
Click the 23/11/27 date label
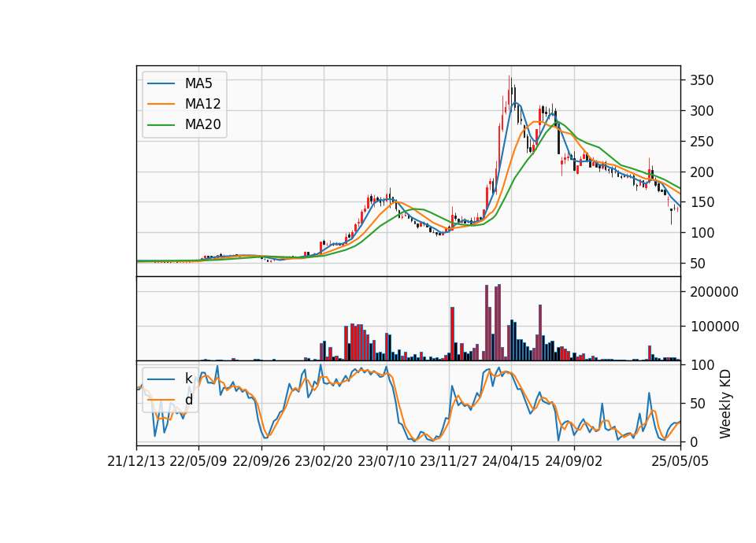tap(449, 462)
